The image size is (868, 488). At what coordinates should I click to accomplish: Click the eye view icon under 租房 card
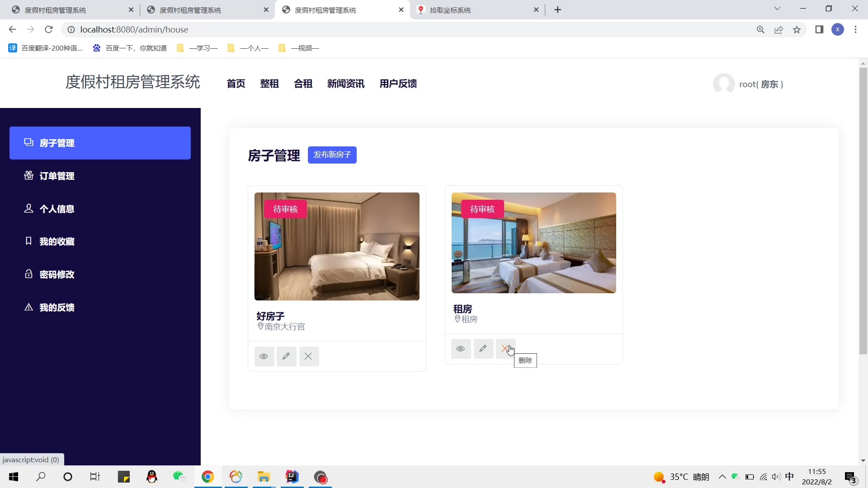tap(461, 349)
